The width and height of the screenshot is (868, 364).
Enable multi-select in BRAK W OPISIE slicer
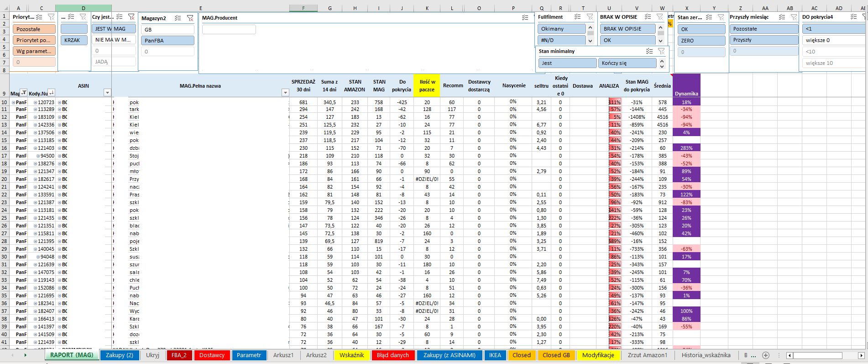pos(648,17)
